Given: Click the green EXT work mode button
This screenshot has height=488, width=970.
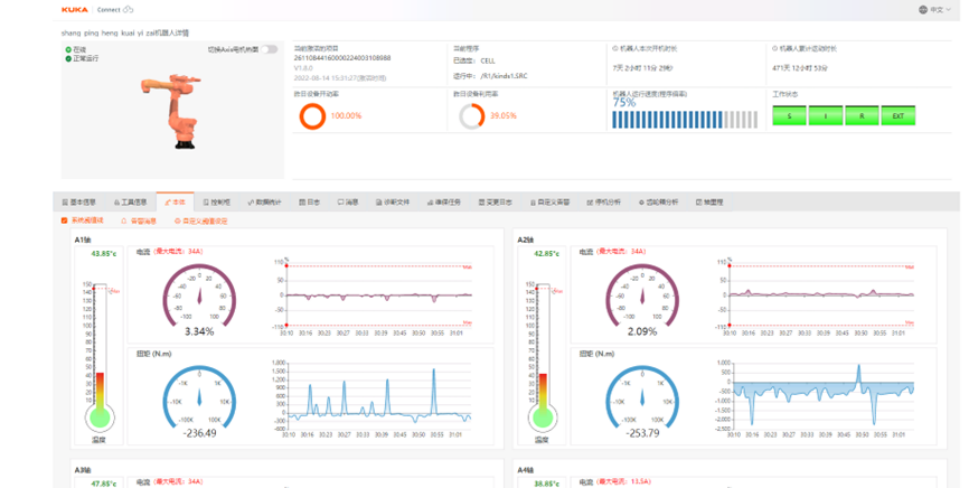Looking at the screenshot, I should (x=898, y=116).
